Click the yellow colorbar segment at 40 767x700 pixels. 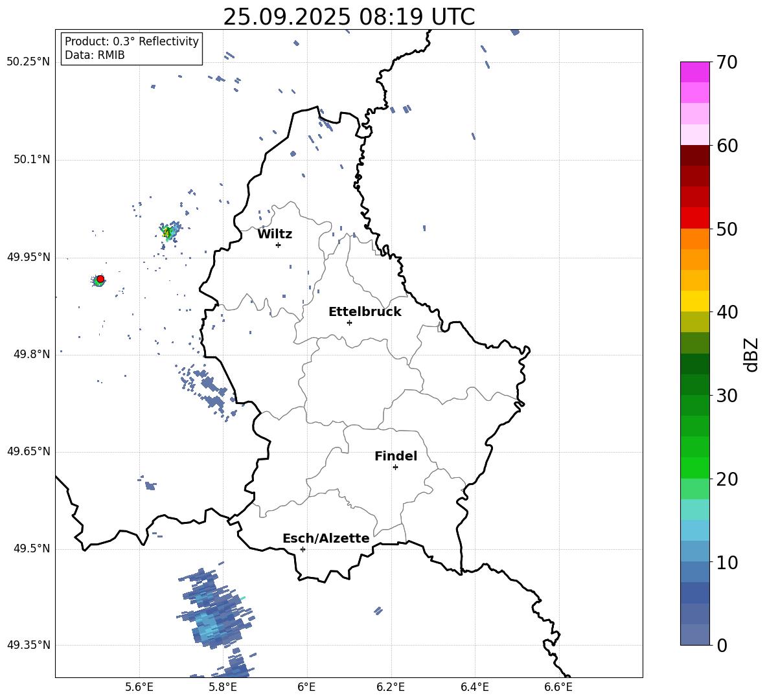[x=694, y=301]
